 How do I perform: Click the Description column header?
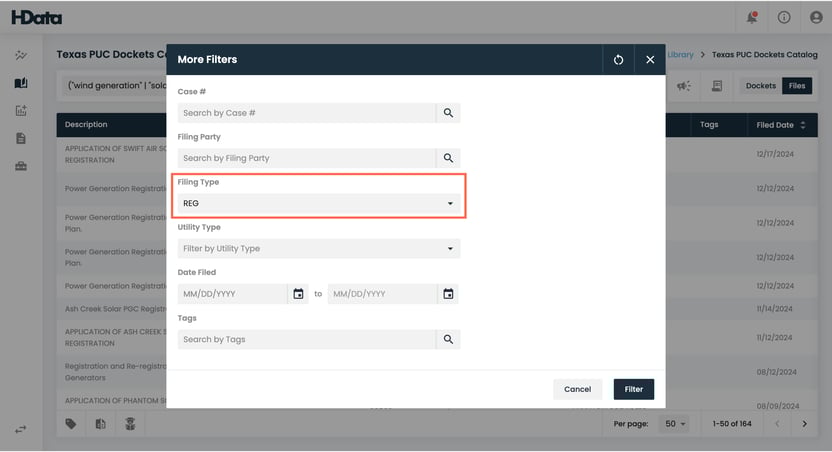(x=86, y=125)
